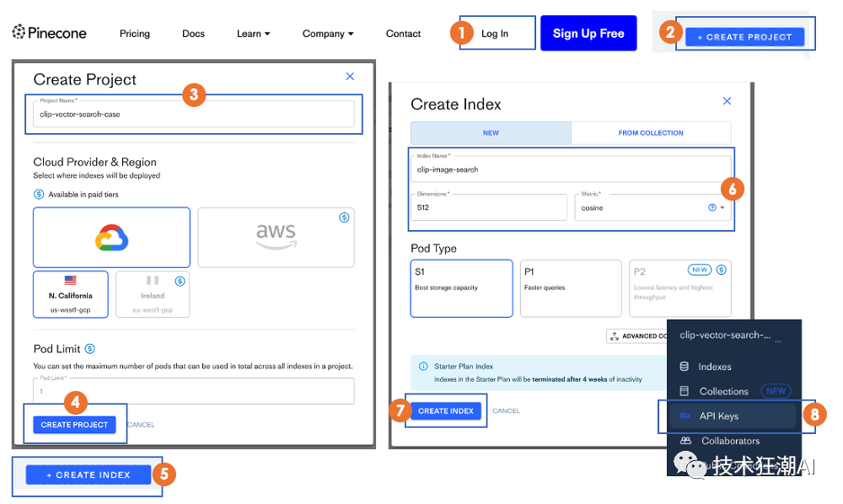Expand the ADVANCED configuration section
Viewport: 843px width, 504px height.
[x=637, y=335]
